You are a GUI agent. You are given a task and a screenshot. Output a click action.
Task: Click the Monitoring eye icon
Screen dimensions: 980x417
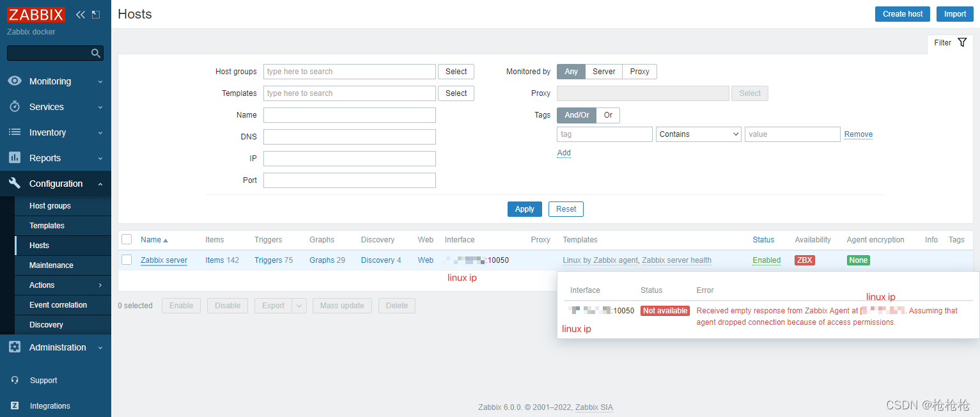[x=15, y=81]
